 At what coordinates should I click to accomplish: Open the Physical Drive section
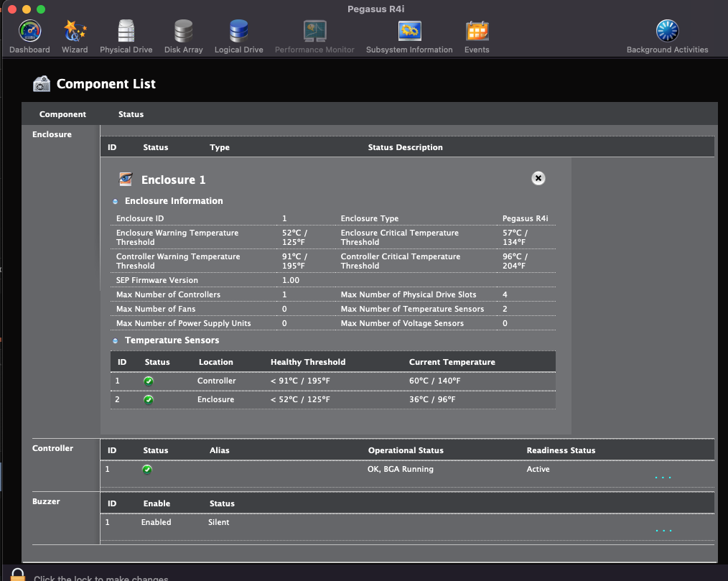126,37
